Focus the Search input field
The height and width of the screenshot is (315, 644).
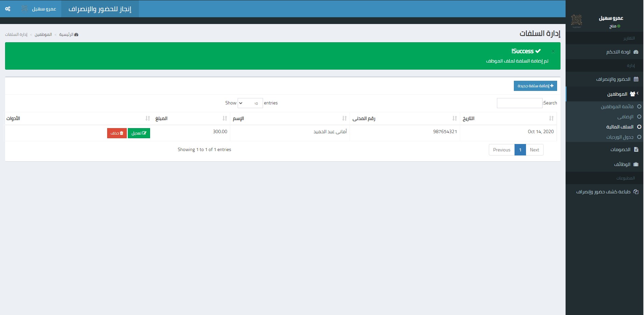[x=520, y=103]
